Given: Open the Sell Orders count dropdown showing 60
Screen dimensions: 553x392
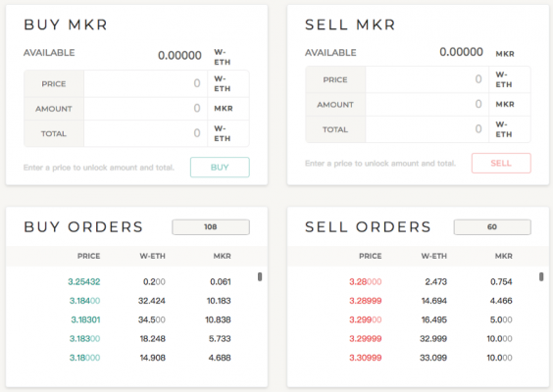Looking at the screenshot, I should pyautogui.click(x=492, y=227).
